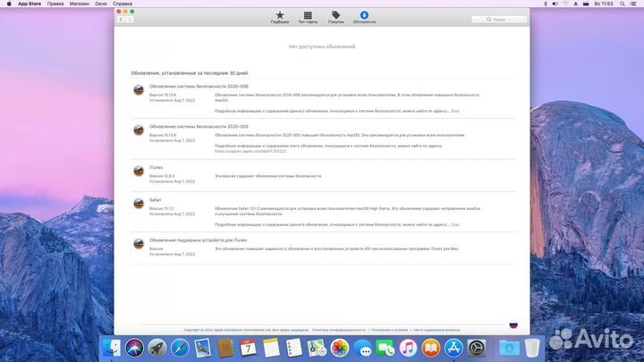Open Launchpad from the Dock

coord(157,348)
